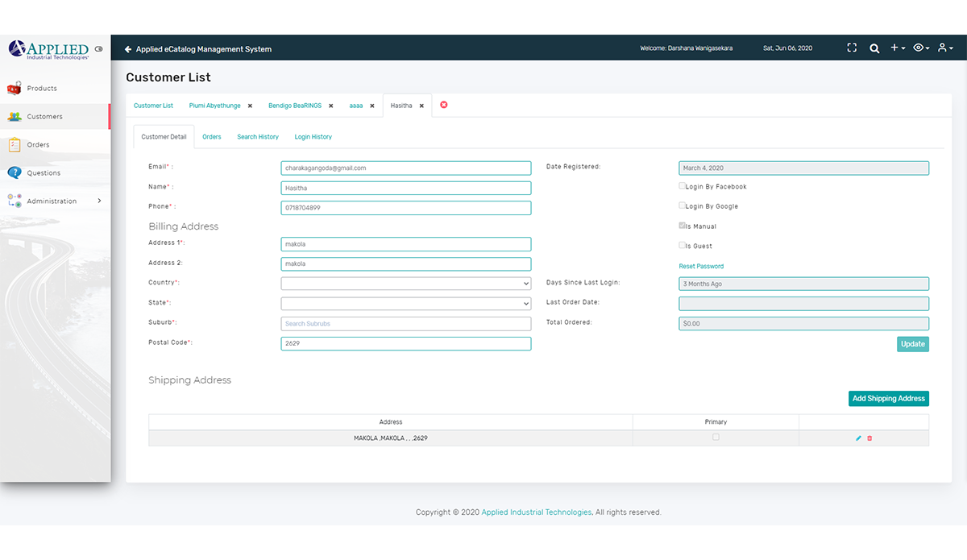This screenshot has width=967, height=560.
Task: Toggle fullscreen mode icon
Action: [x=852, y=48]
